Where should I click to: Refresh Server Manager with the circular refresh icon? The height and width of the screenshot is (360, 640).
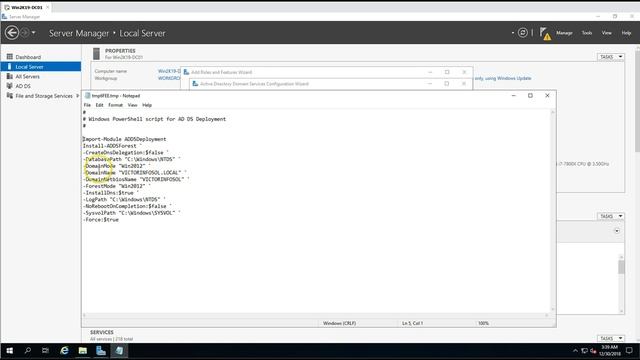pyautogui.click(x=522, y=33)
